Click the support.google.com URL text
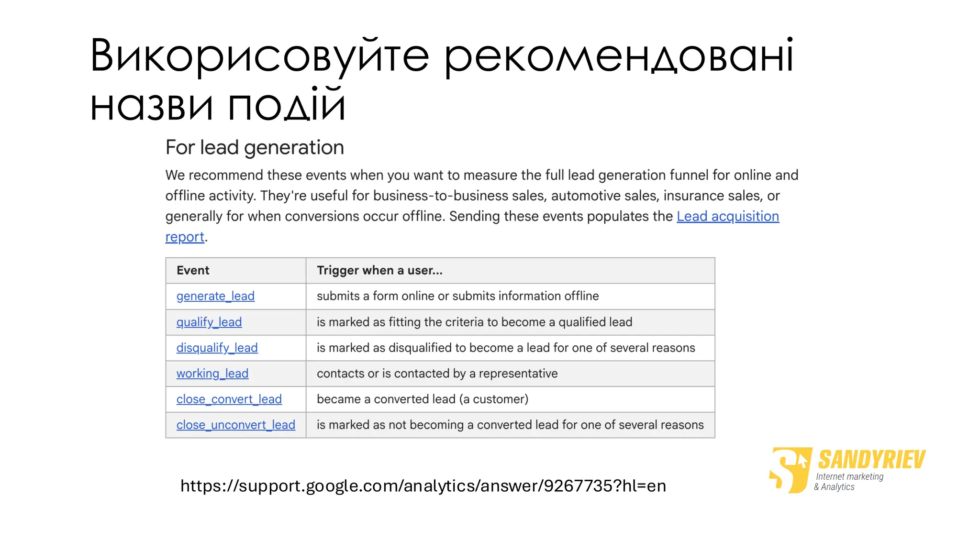Viewport: 980px width, 551px height. click(423, 486)
